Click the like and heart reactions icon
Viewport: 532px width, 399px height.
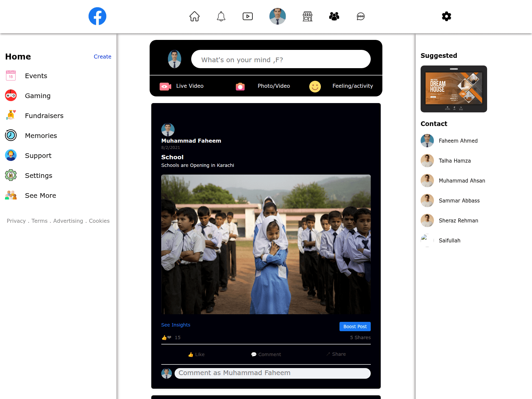(167, 337)
